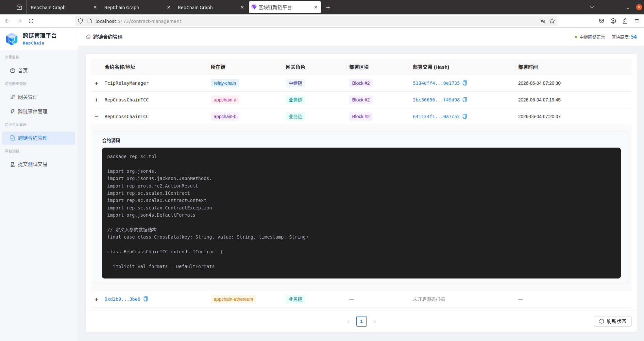This screenshot has width=644, height=341.
Task: Click the browser forward arrow
Action: [x=19, y=21]
